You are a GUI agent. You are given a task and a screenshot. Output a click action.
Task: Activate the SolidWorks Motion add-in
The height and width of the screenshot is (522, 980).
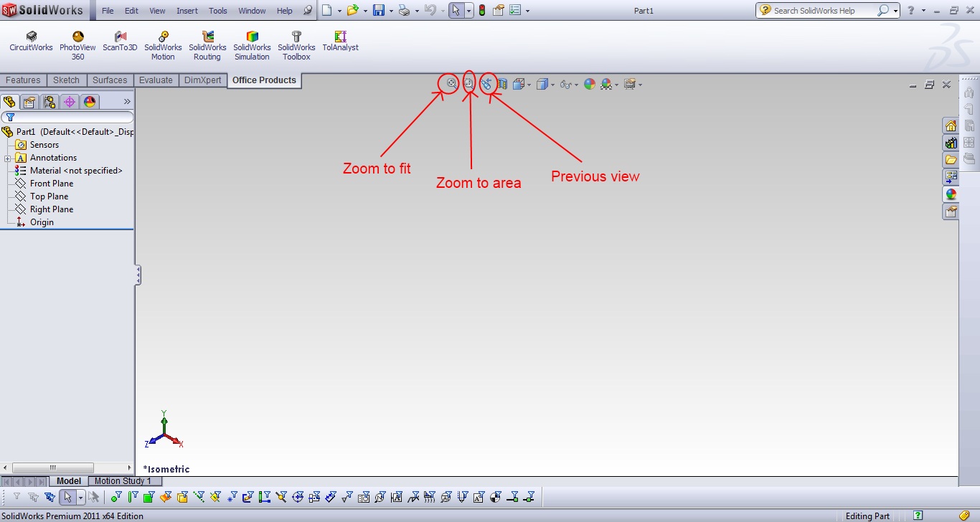point(163,46)
